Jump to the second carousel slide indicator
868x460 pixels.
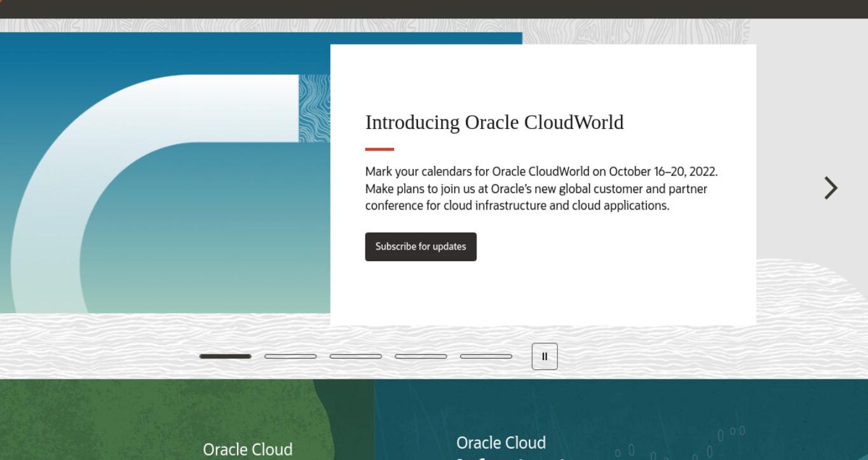coord(290,356)
